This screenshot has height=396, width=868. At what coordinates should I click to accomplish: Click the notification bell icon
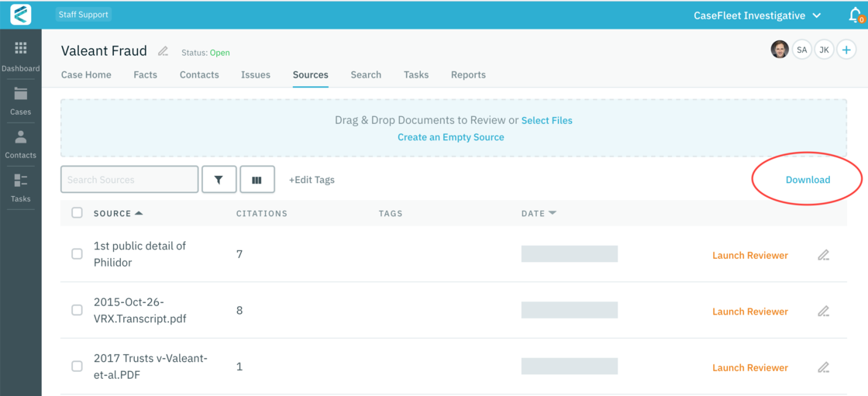coord(855,15)
